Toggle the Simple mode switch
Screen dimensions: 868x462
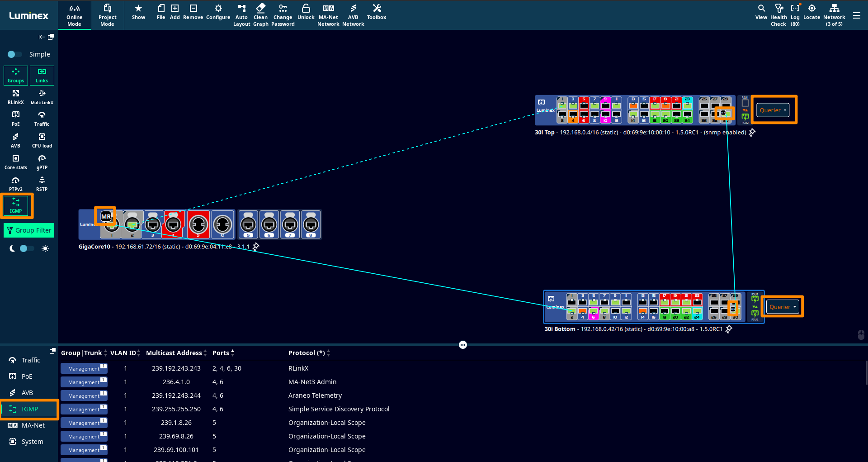[14, 54]
